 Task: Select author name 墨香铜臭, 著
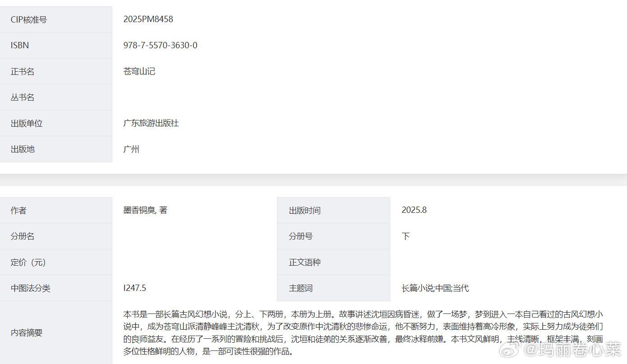coord(145,210)
